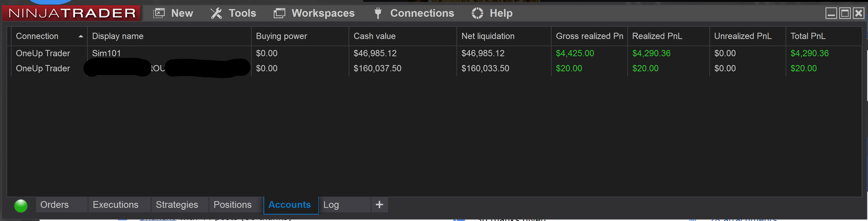This screenshot has height=221, width=868.
Task: Toggle sort arrow on Connection column
Action: point(81,36)
